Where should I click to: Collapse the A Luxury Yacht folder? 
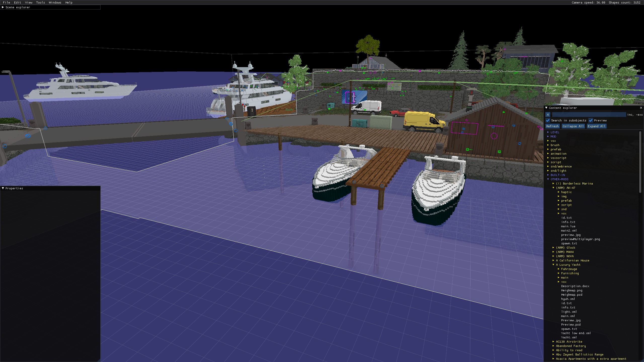[x=553, y=265]
